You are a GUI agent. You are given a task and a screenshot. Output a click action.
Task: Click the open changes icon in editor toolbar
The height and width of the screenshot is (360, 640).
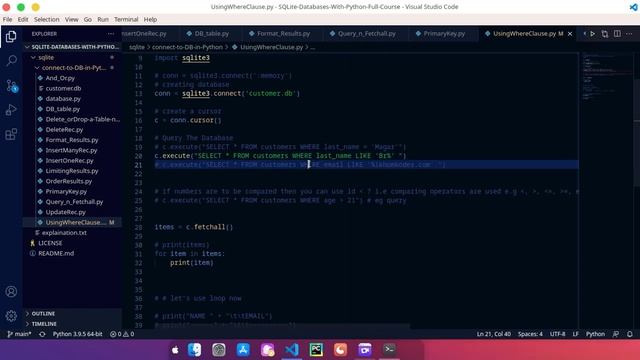[x=604, y=34]
